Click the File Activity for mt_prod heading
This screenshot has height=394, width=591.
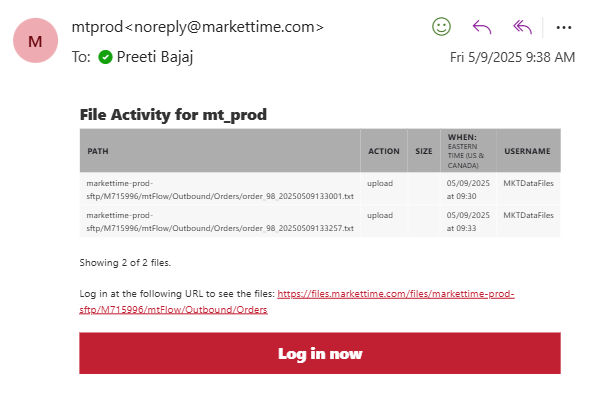pyautogui.click(x=173, y=115)
